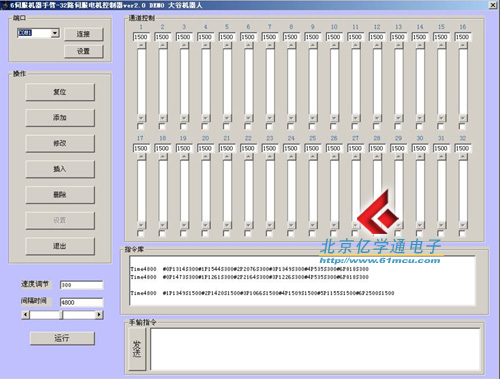Click the up arrow of channel 24 slider
Viewport: 500px width, 379px height.
tap(291, 157)
